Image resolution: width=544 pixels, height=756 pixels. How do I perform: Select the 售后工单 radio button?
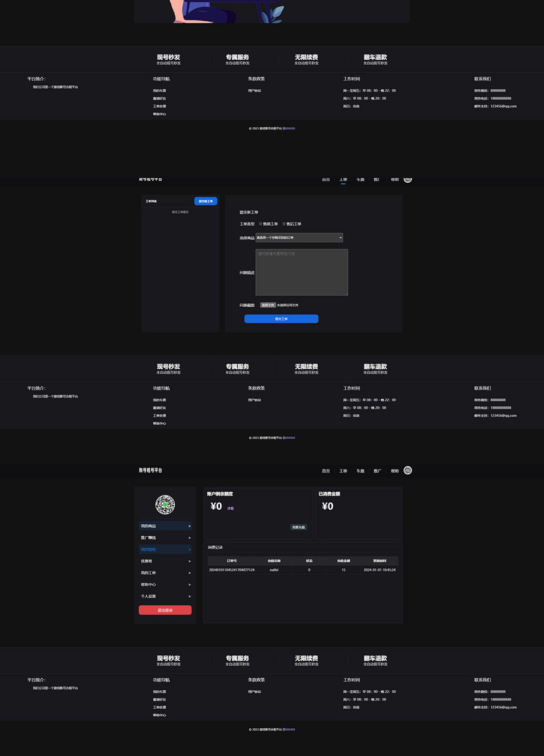point(284,224)
